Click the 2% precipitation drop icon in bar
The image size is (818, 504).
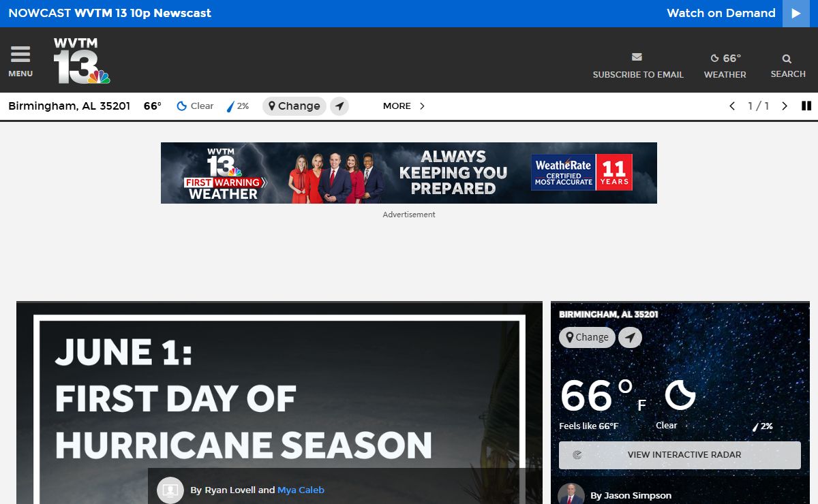point(230,106)
